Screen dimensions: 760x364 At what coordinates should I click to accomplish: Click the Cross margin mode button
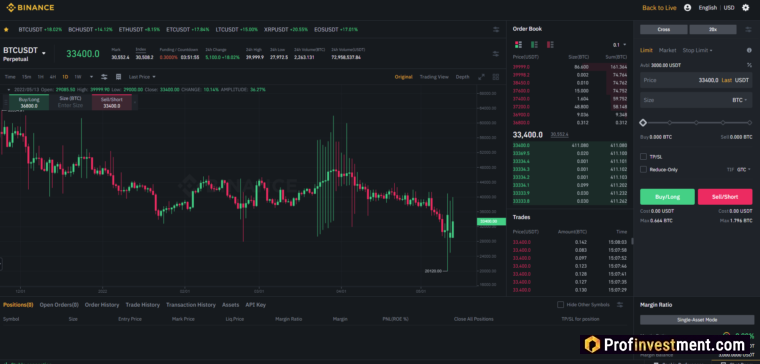[664, 30]
